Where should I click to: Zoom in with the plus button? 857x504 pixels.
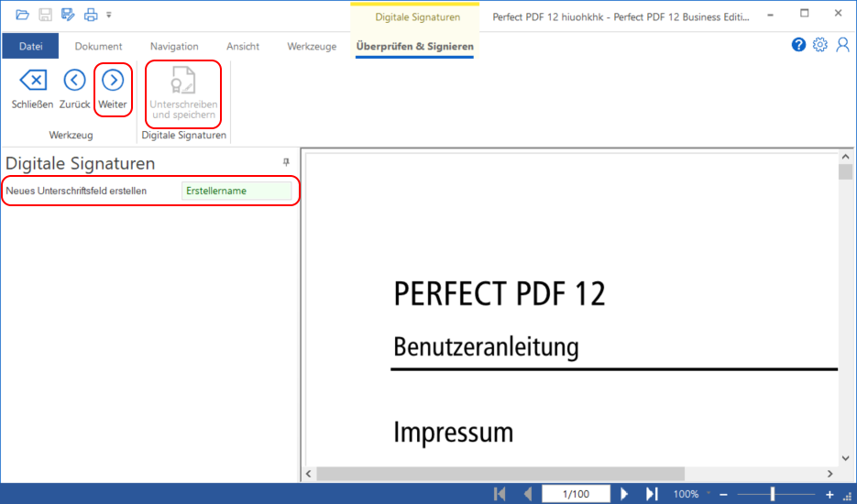point(830,495)
